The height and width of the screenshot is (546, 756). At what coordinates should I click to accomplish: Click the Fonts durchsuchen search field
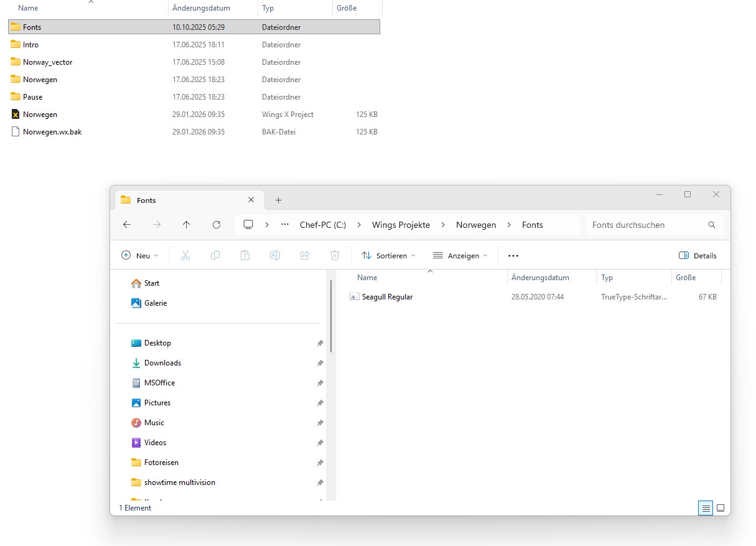(647, 225)
